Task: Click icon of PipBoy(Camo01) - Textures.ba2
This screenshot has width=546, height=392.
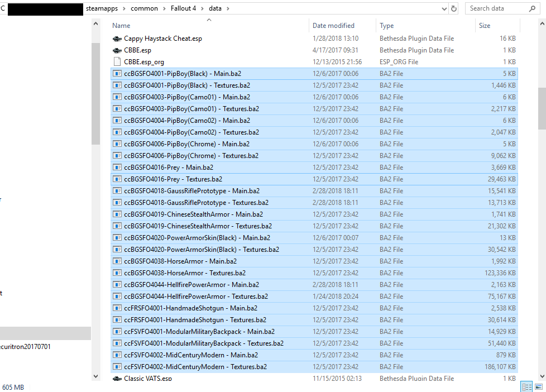Action: click(x=117, y=109)
